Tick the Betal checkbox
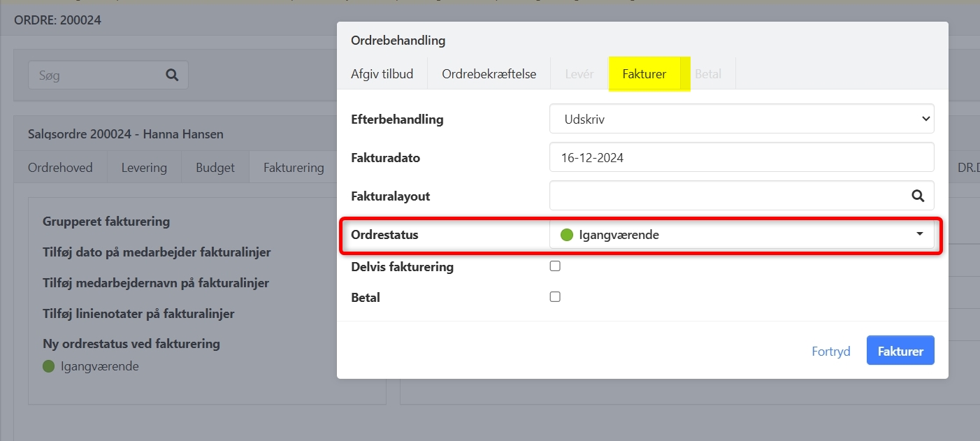980x441 pixels. [555, 297]
